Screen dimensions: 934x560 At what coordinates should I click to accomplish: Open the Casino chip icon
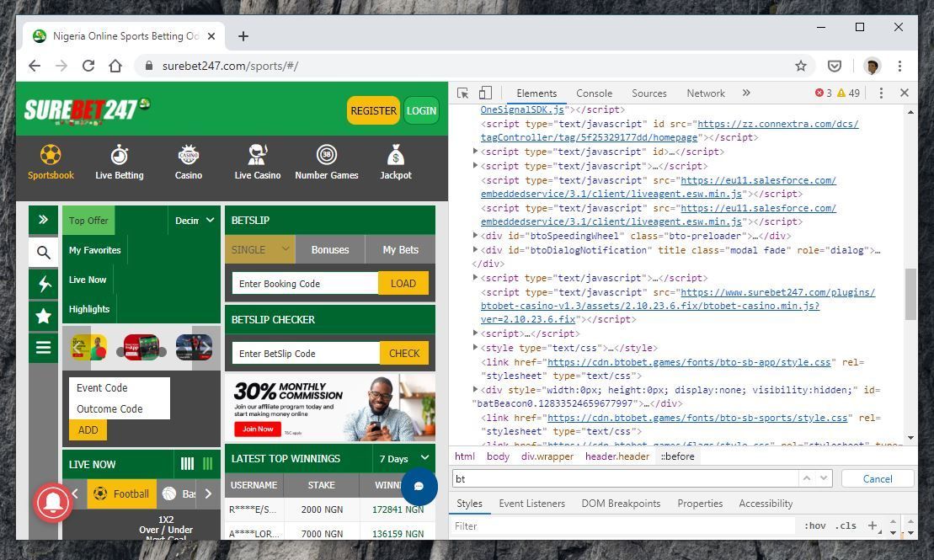tap(188, 155)
